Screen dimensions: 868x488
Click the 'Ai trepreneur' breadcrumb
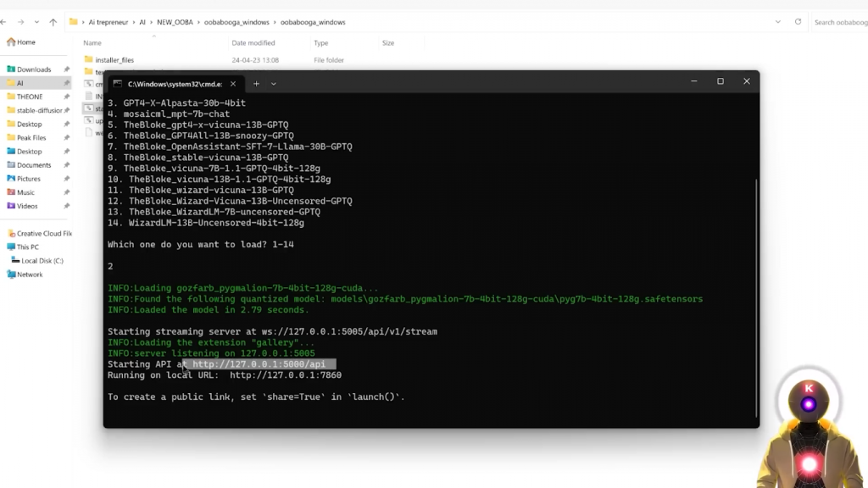click(108, 22)
